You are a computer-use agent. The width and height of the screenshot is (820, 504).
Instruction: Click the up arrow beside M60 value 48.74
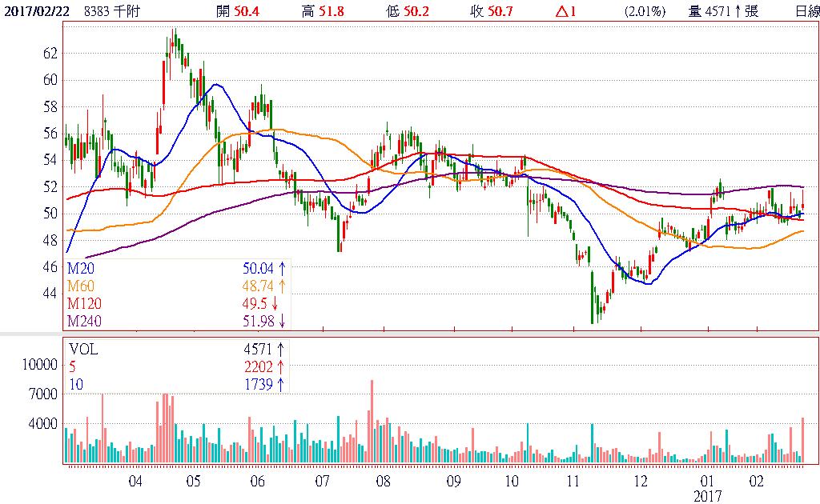click(282, 286)
